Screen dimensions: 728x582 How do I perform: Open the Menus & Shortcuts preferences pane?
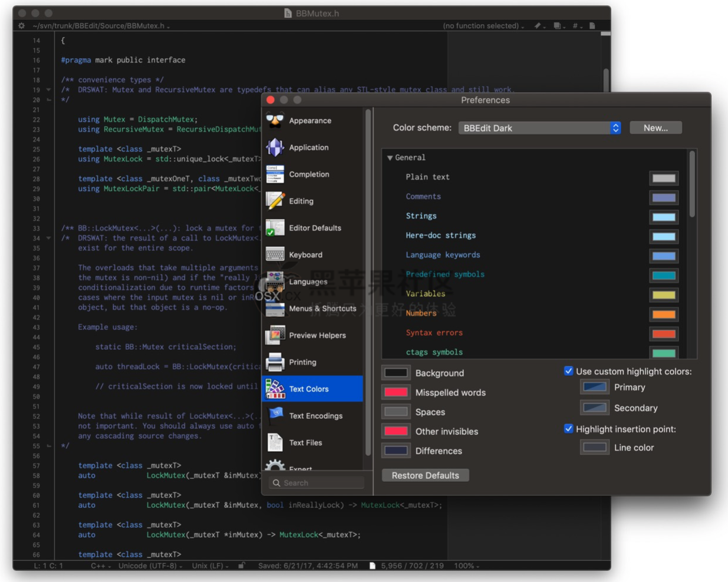pyautogui.click(x=312, y=308)
